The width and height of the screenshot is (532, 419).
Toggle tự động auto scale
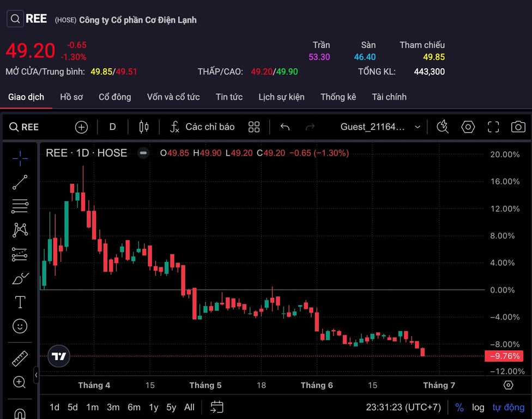click(508, 407)
